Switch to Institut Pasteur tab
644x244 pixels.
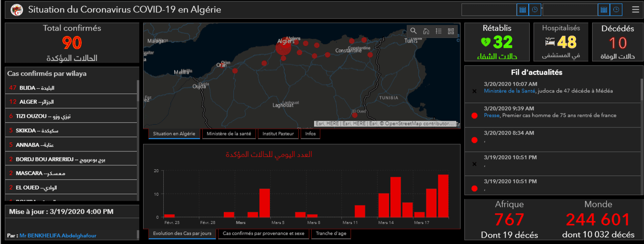[x=278, y=134]
